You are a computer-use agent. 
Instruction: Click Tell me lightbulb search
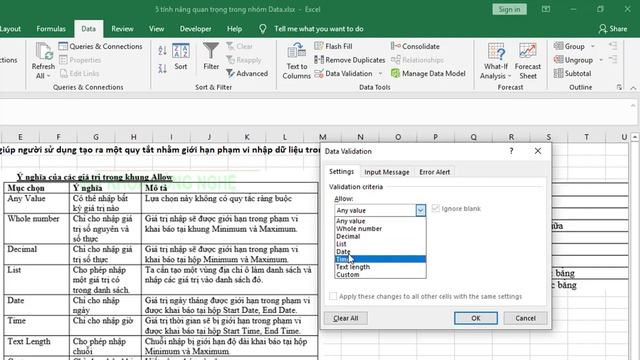262,29
